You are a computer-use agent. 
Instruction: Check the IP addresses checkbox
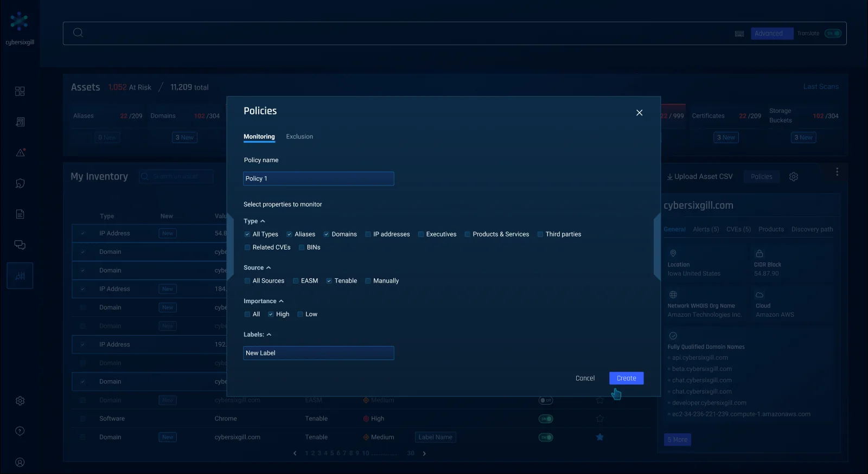[x=368, y=234]
